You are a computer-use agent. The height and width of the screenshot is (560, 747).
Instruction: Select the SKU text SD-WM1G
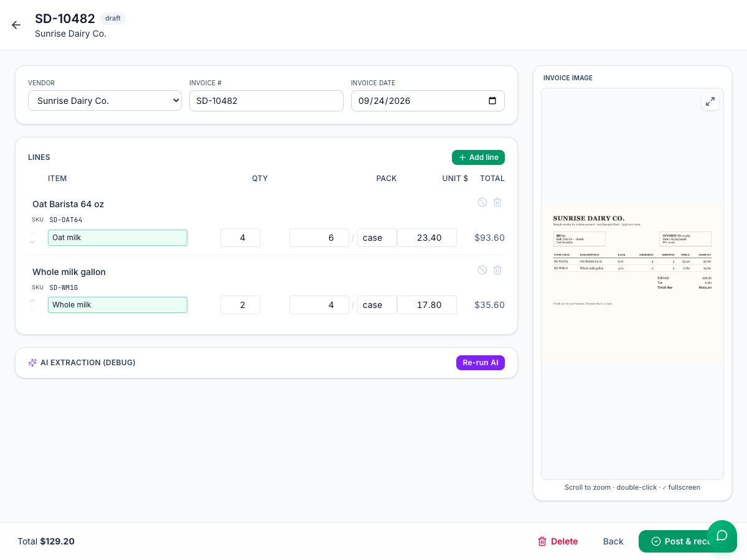point(63,287)
